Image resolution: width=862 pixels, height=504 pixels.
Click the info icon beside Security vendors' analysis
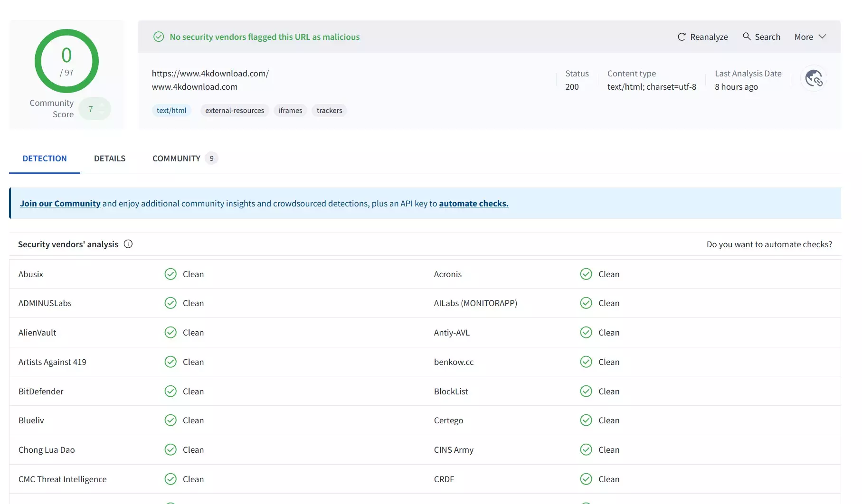pos(128,244)
